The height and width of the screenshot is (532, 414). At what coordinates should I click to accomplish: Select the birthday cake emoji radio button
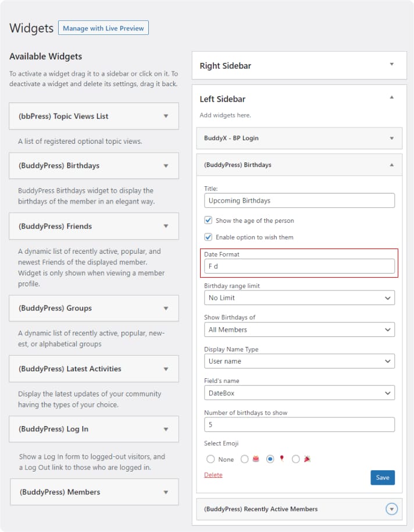tap(245, 459)
